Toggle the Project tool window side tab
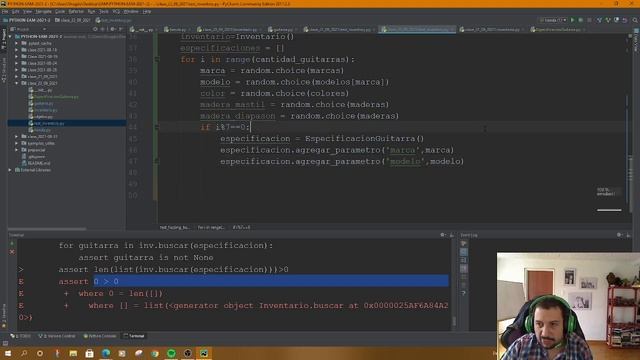The image size is (640, 360). (x=4, y=39)
